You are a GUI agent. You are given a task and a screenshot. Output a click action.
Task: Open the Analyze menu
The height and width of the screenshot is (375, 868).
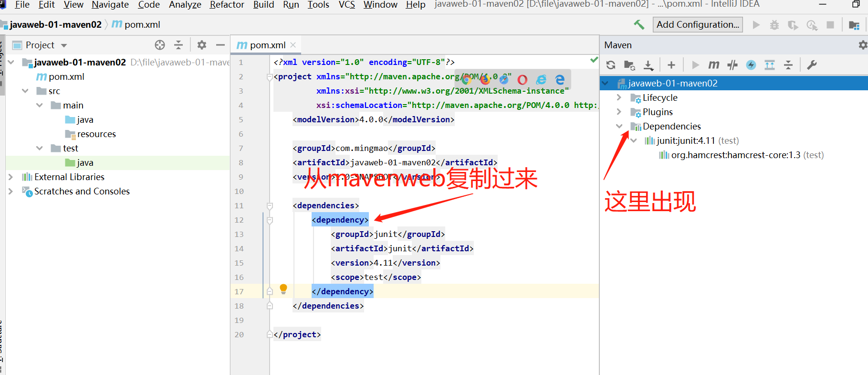185,5
